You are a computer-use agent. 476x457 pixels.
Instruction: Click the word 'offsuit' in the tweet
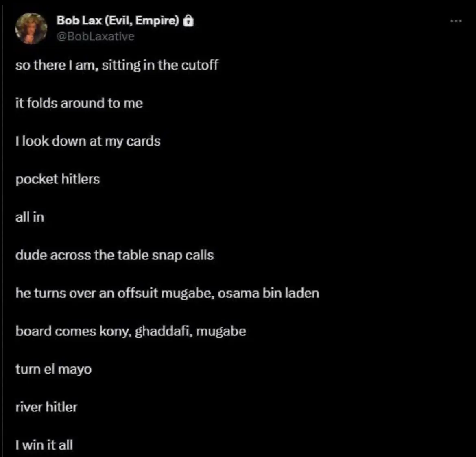(138, 293)
